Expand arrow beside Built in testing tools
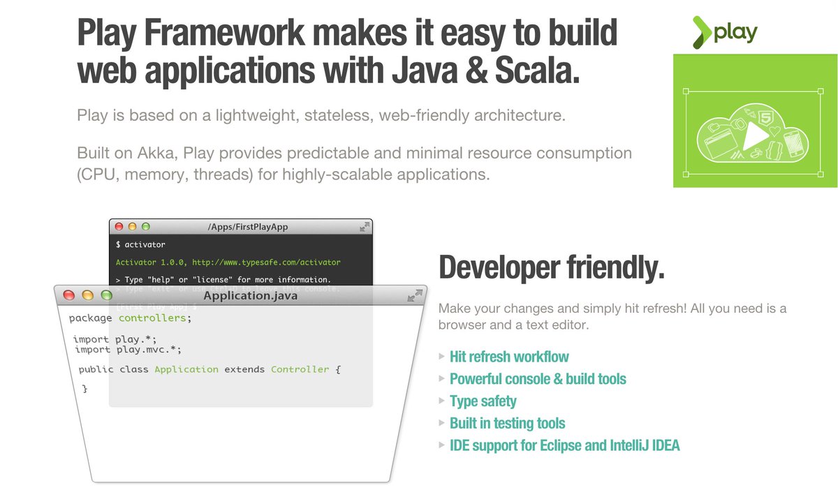Viewport: 838px width, 504px height. (x=441, y=422)
